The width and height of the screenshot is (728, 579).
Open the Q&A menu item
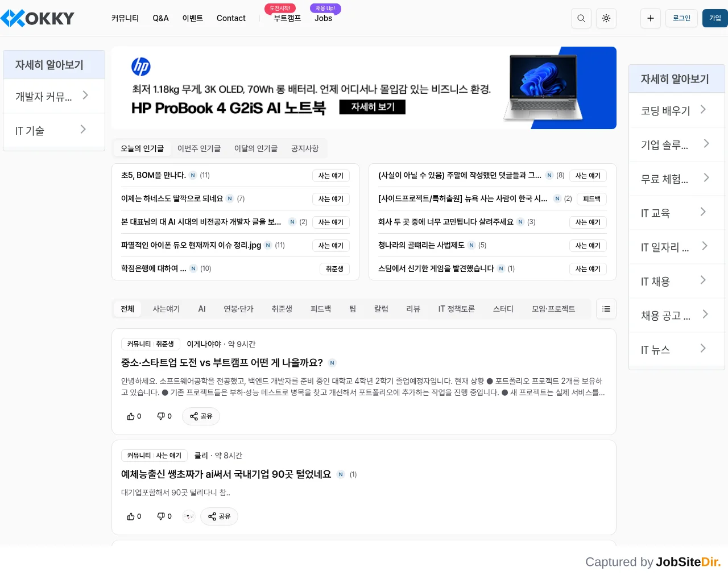[160, 18]
